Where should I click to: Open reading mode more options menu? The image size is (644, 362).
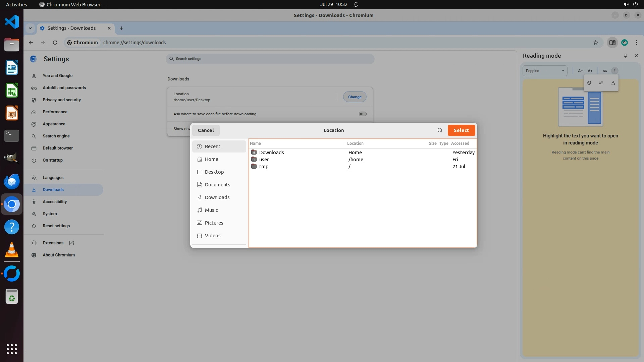pyautogui.click(x=614, y=71)
